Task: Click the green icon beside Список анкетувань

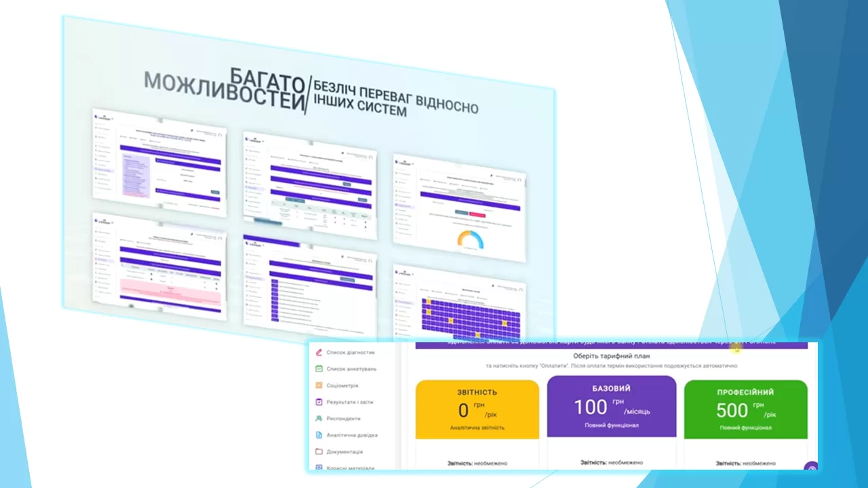Action: pyautogui.click(x=319, y=369)
